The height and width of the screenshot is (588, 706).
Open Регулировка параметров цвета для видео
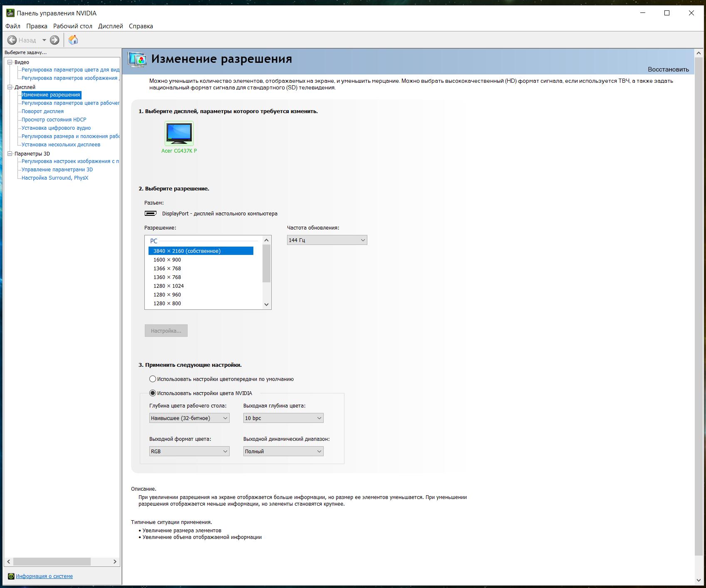(70, 70)
